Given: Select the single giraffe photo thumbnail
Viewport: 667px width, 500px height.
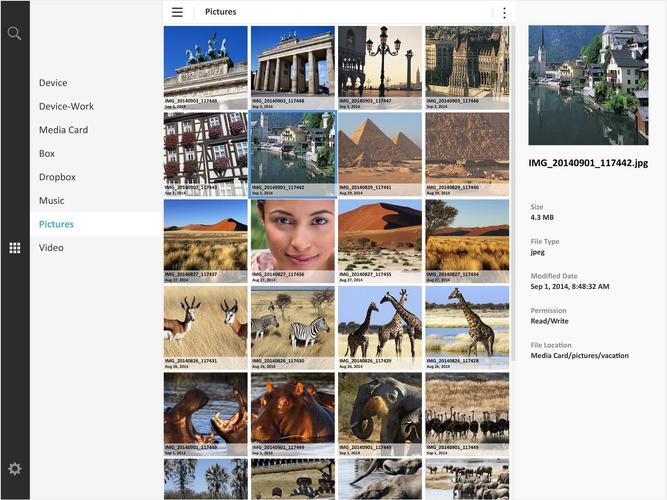Looking at the screenshot, I should click(467, 328).
